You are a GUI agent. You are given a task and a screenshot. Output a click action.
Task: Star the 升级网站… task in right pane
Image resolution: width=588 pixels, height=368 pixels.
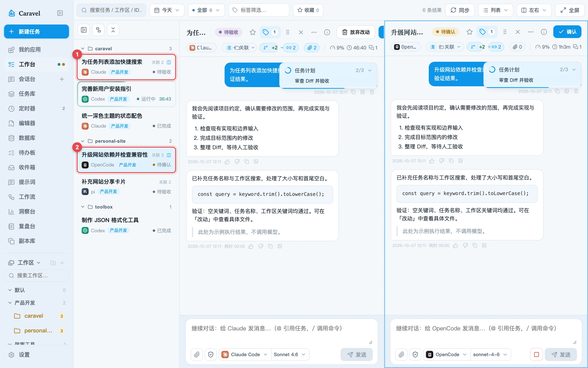469,32
